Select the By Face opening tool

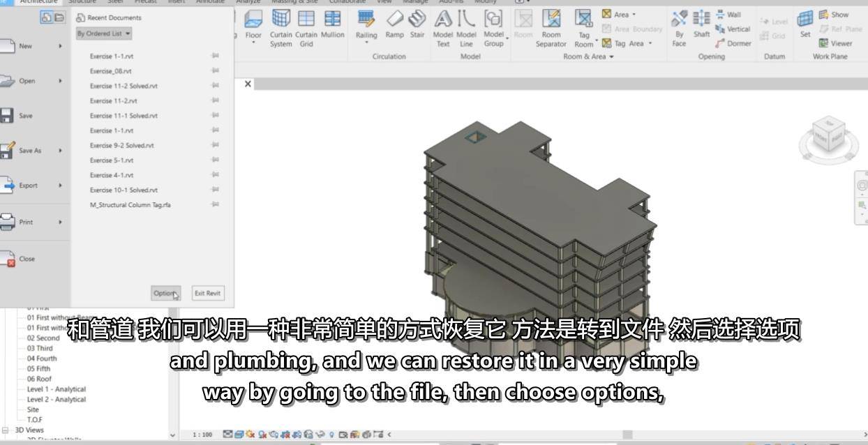tap(679, 29)
